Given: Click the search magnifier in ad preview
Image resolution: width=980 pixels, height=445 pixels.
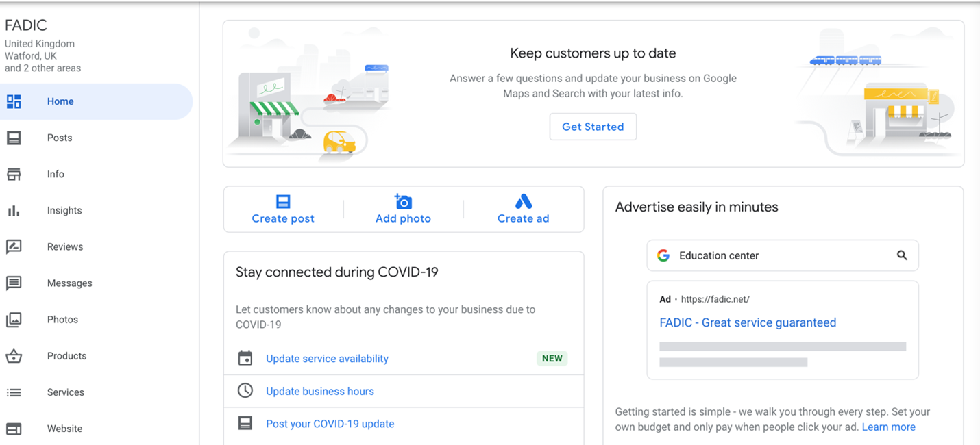Looking at the screenshot, I should [902, 255].
